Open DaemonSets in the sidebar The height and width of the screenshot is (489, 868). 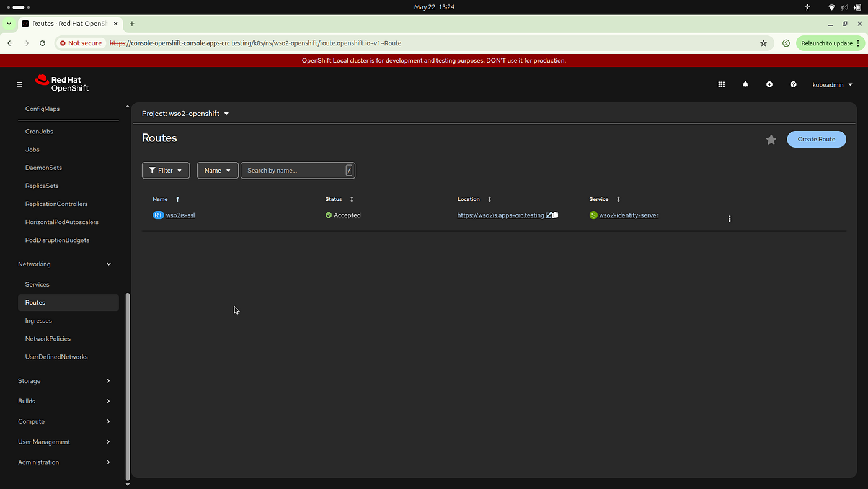point(43,168)
